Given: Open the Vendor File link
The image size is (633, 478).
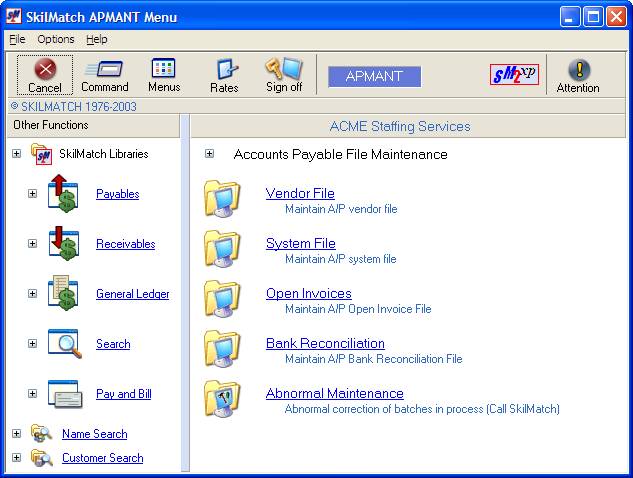Looking at the screenshot, I should pos(300,193).
